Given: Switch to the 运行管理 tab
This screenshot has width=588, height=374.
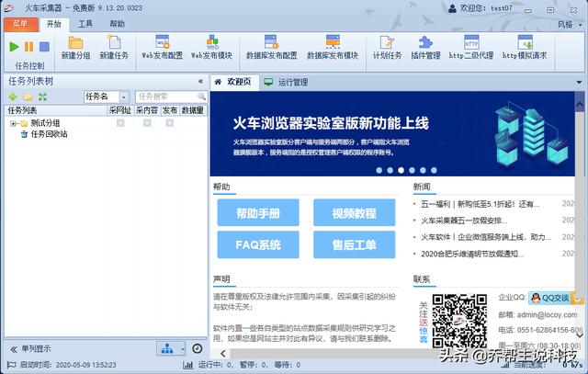Looking at the screenshot, I should [x=287, y=82].
